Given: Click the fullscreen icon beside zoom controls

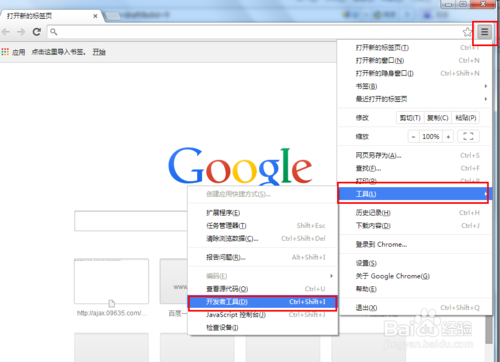Looking at the screenshot, I should (468, 136).
